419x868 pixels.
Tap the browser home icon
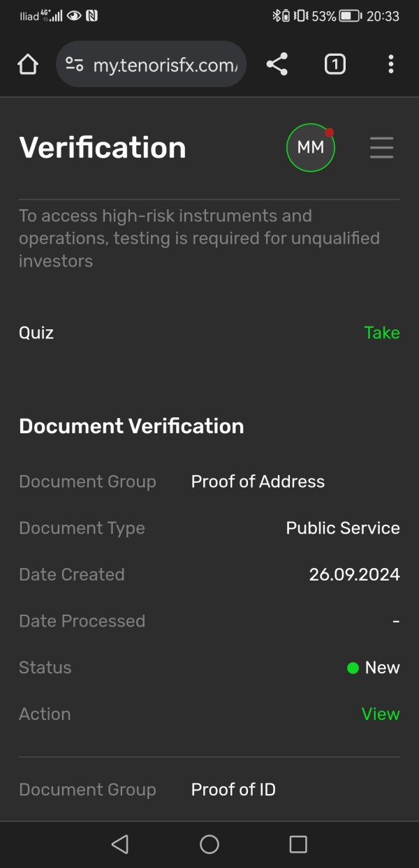(x=27, y=65)
